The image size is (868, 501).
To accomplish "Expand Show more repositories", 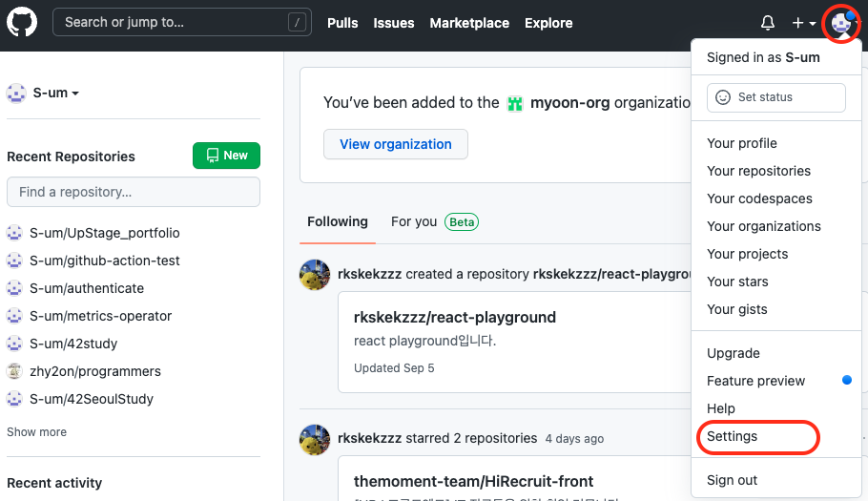I will pos(36,432).
